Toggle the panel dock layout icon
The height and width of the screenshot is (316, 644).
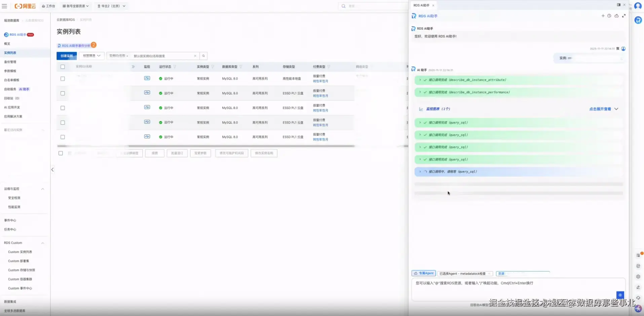[618, 5]
